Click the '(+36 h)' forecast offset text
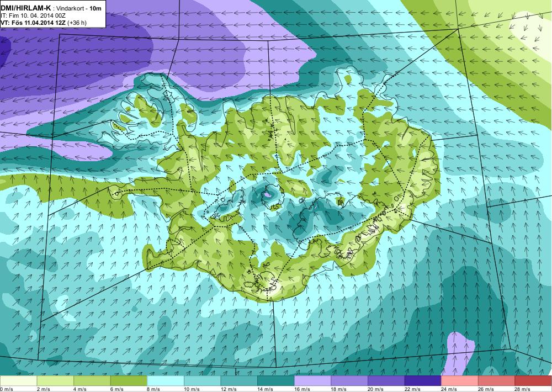The height and width of the screenshot is (392, 552). 77,23
